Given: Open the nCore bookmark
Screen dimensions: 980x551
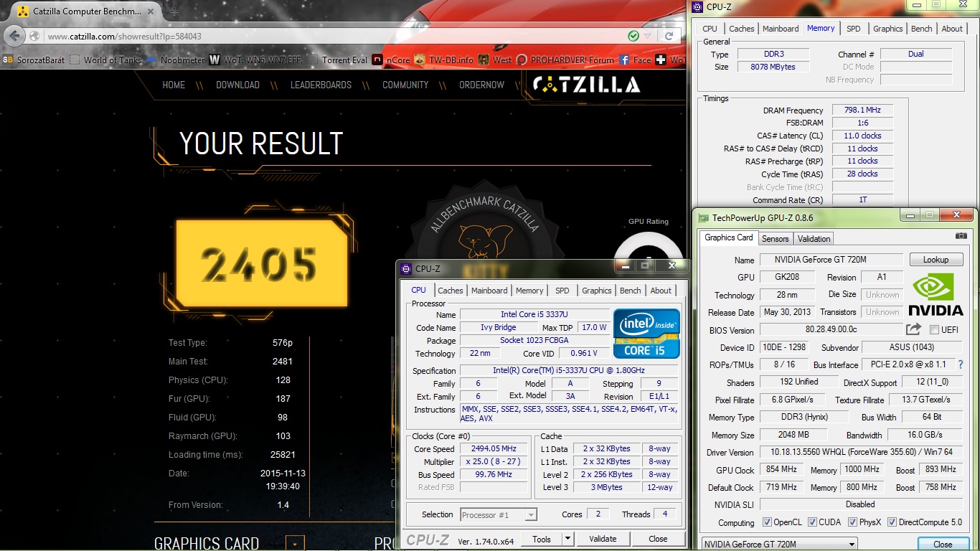Looking at the screenshot, I should point(391,60).
